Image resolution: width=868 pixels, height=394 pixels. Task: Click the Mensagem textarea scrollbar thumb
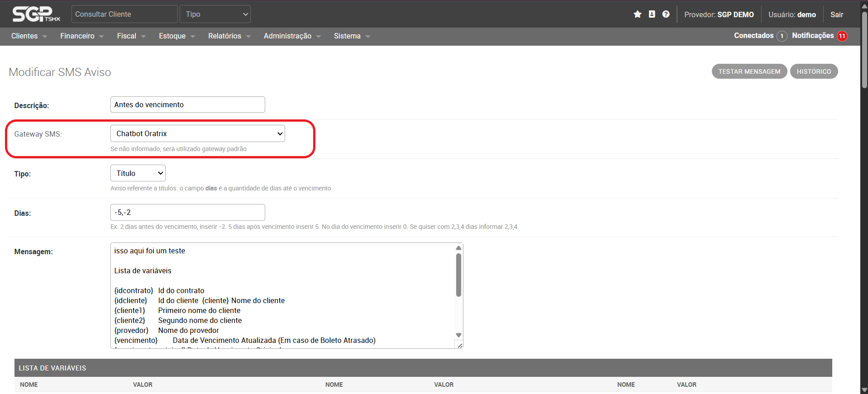pos(458,275)
